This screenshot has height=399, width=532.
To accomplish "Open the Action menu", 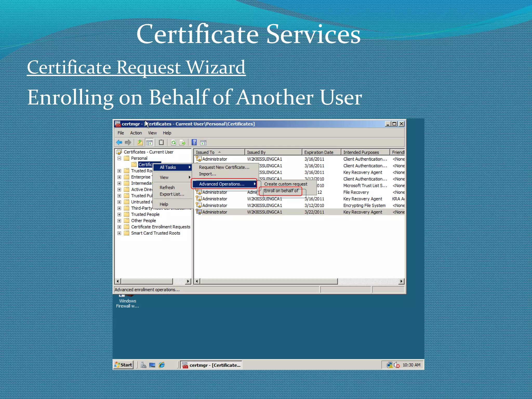I will (x=136, y=133).
